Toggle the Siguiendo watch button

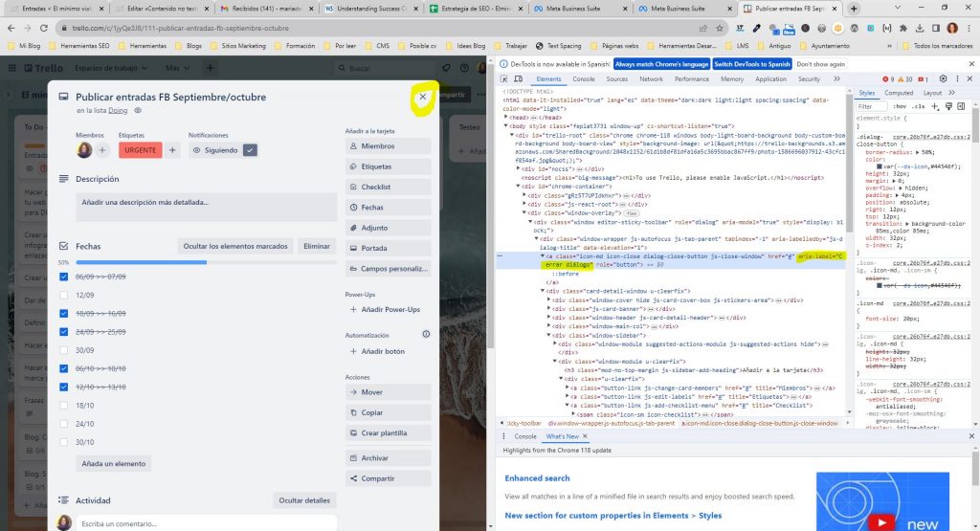[x=223, y=150]
